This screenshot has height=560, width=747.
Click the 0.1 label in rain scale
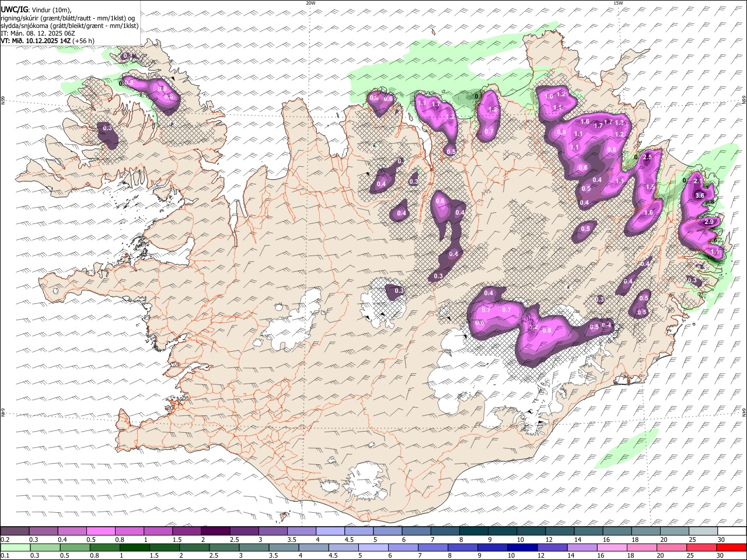(5, 555)
